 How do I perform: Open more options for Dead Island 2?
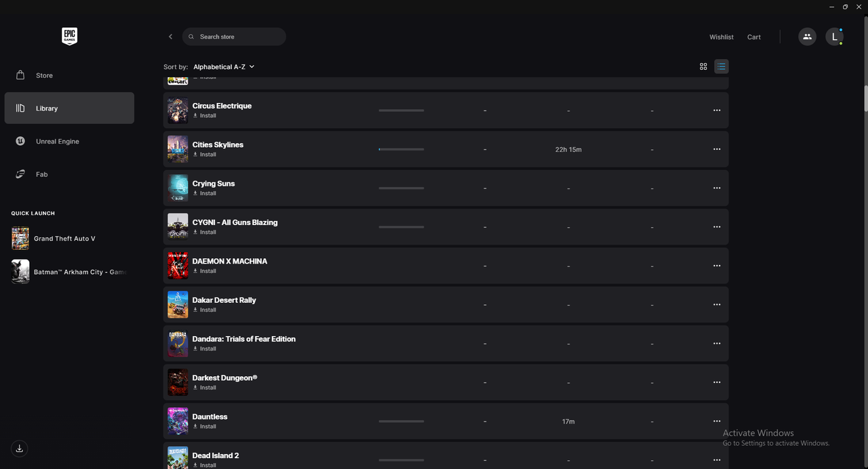[x=717, y=460]
